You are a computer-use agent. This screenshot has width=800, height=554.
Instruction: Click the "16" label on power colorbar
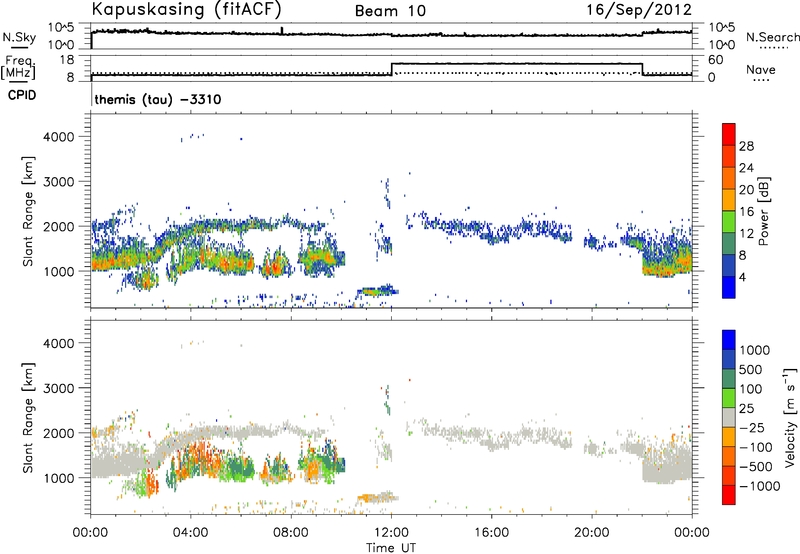(x=746, y=212)
